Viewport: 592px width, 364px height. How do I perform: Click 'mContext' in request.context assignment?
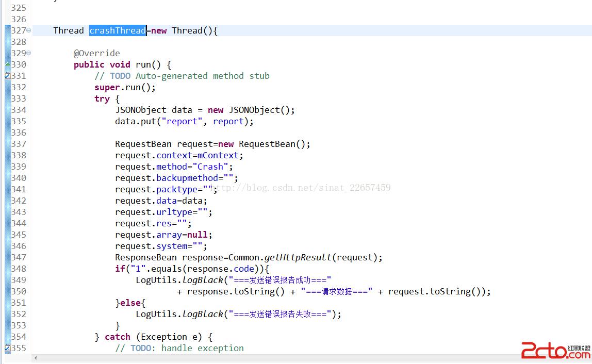click(218, 155)
